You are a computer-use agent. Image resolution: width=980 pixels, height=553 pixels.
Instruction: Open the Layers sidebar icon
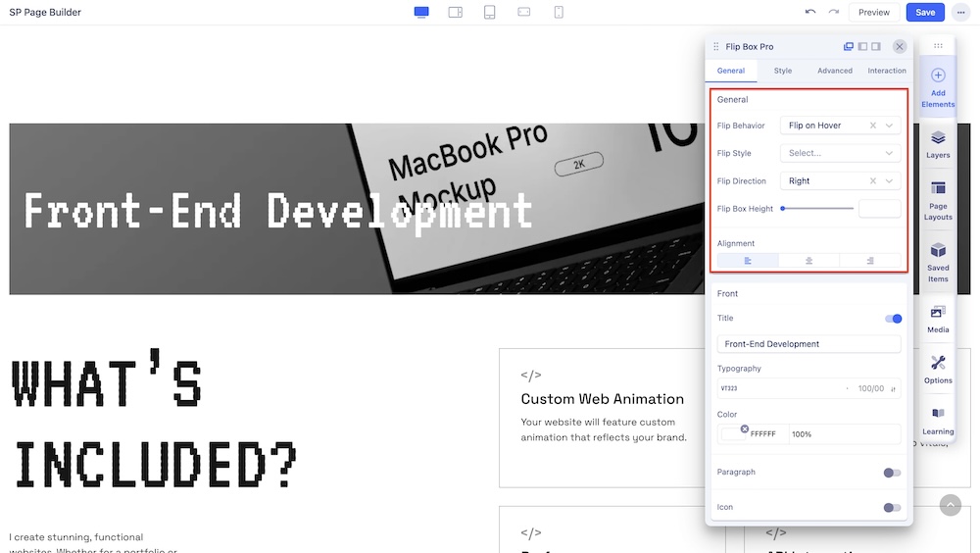pyautogui.click(x=938, y=143)
